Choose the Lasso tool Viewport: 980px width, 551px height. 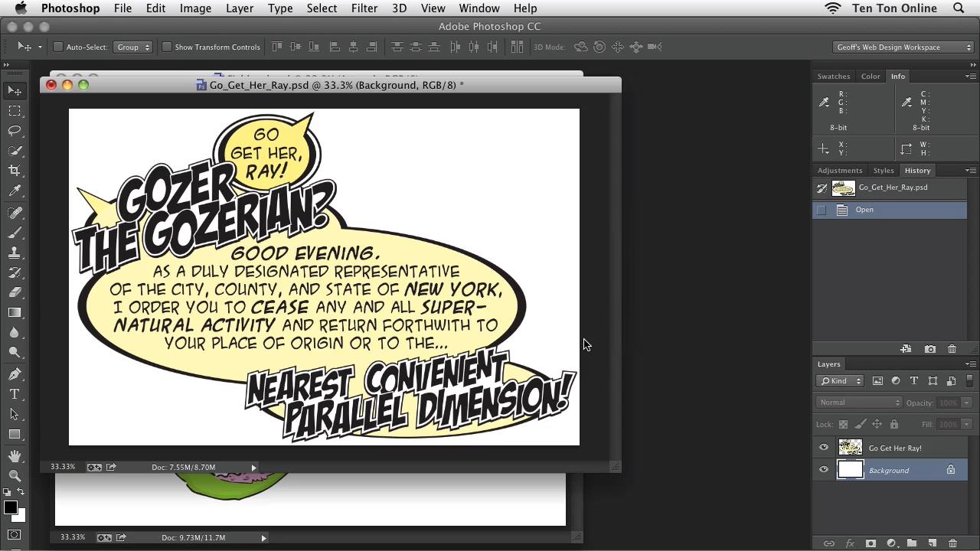point(15,131)
